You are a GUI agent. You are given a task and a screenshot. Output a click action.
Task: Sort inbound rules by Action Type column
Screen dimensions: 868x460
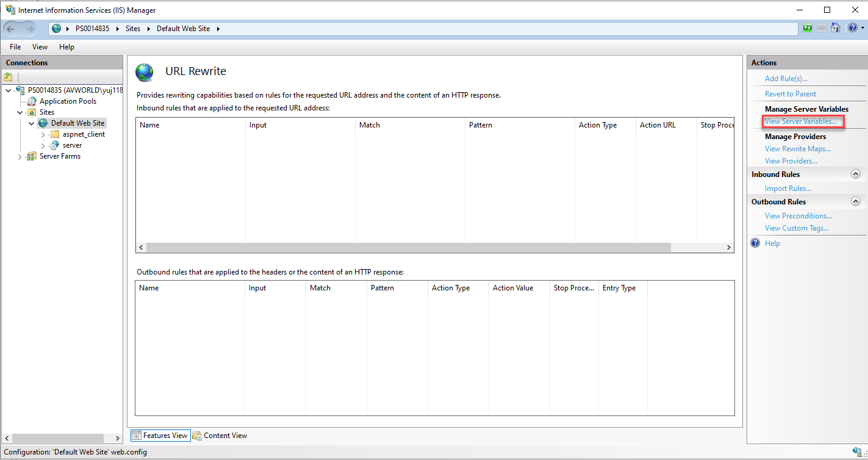point(605,125)
